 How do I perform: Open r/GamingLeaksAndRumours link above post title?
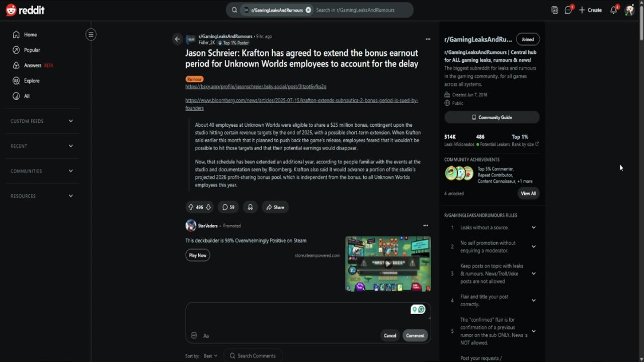point(225,36)
